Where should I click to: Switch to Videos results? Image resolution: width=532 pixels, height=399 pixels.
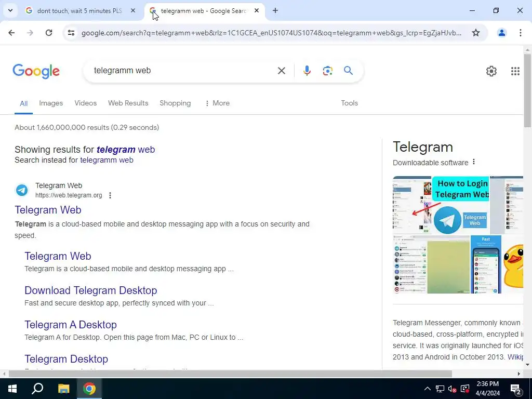coord(86,103)
